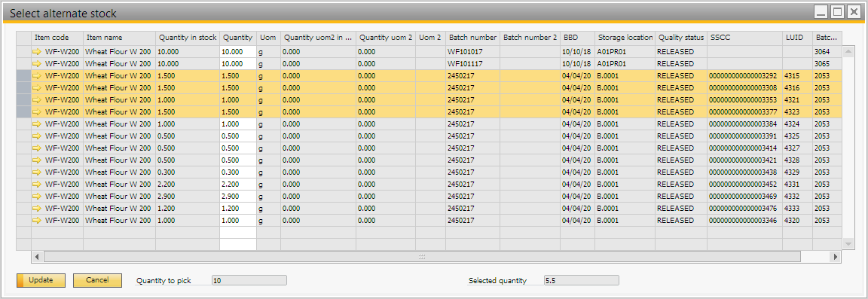
Task: Open link arrow of SSCC ending 3384 row
Action: [37, 124]
